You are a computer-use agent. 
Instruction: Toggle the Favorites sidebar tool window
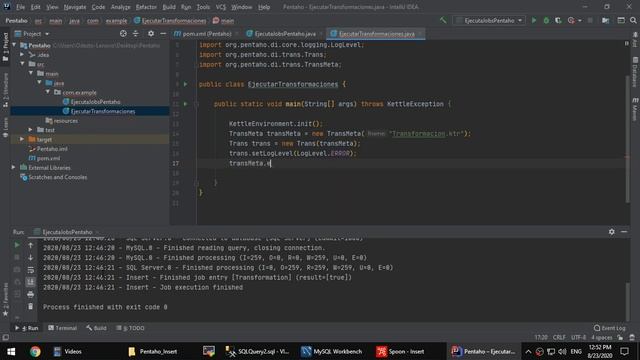[x=5, y=300]
